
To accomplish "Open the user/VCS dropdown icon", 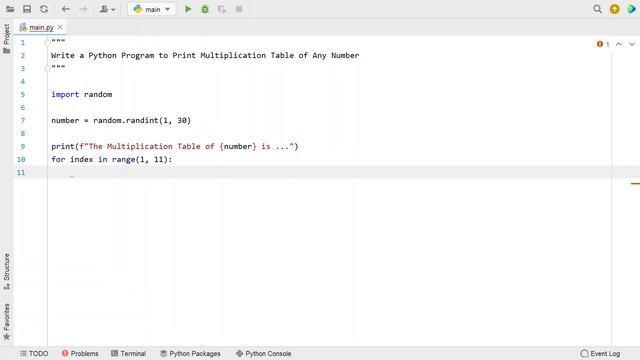I will pos(107,9).
